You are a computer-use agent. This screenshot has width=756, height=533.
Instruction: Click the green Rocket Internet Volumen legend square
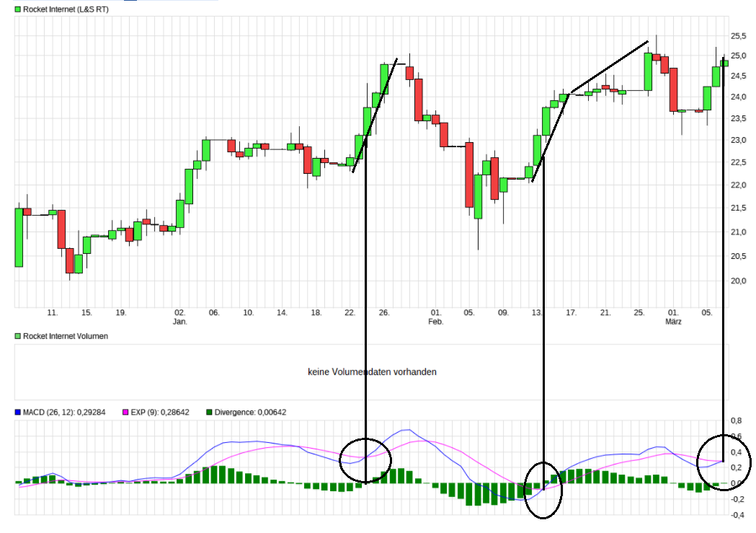point(18,336)
